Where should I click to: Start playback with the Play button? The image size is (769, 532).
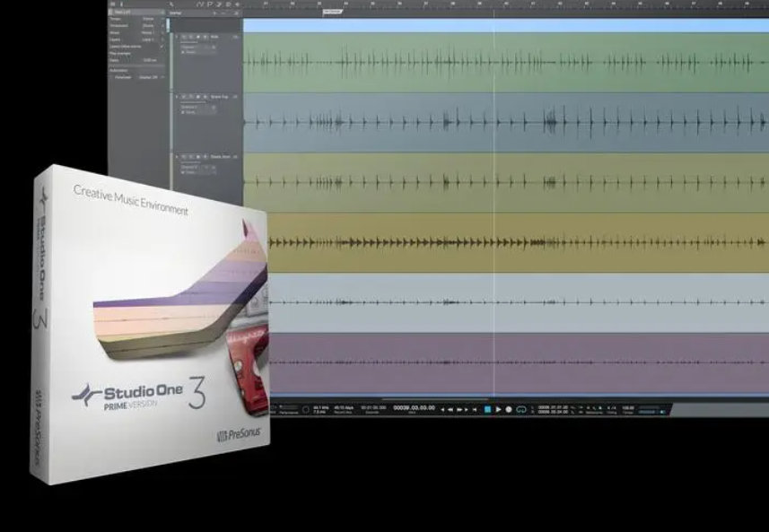(498, 409)
